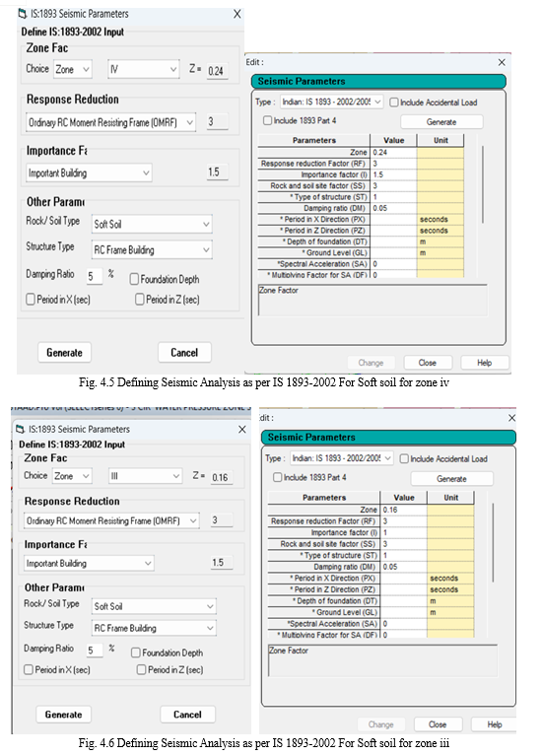Click the title icon of zone III IS:1893 dialog
Viewport: 542px width, 756px height.
coord(21,429)
